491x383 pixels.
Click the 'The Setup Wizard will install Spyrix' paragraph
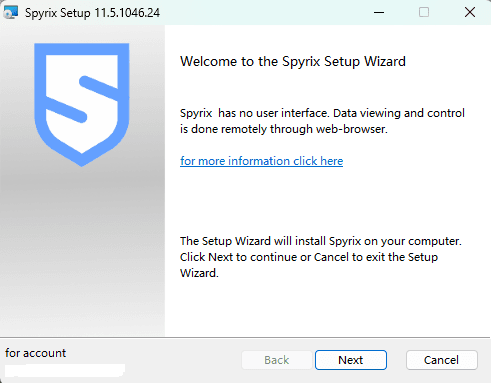coord(321,257)
